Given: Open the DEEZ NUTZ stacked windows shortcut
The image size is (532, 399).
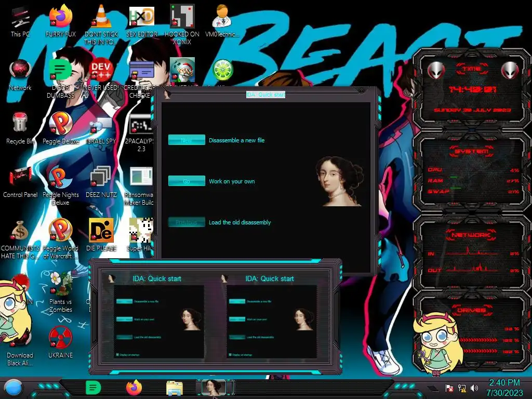Looking at the screenshot, I should [101, 182].
